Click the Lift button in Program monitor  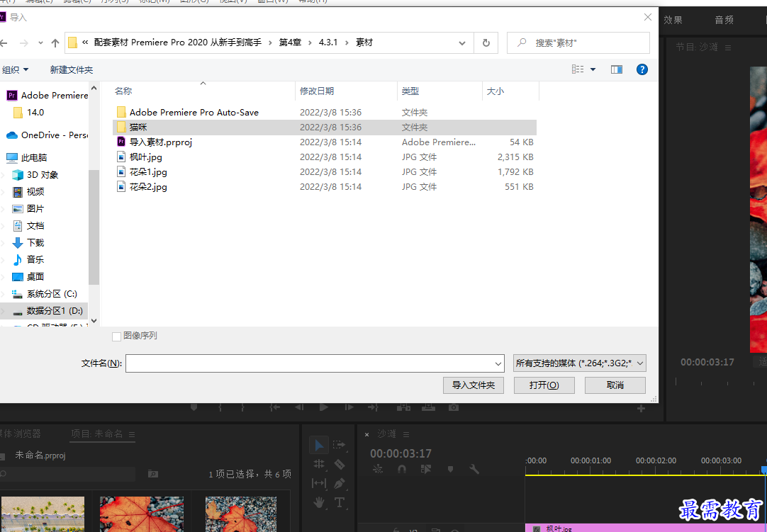(x=403, y=407)
